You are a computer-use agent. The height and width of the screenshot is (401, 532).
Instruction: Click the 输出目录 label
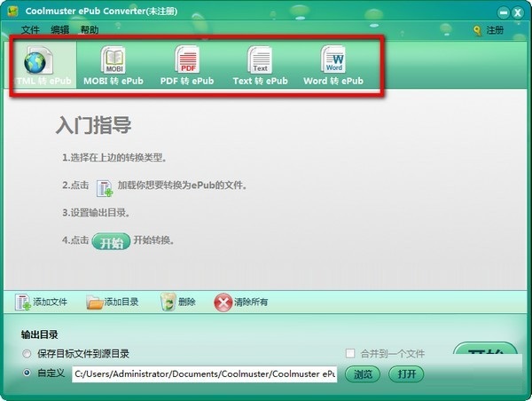pos(39,334)
